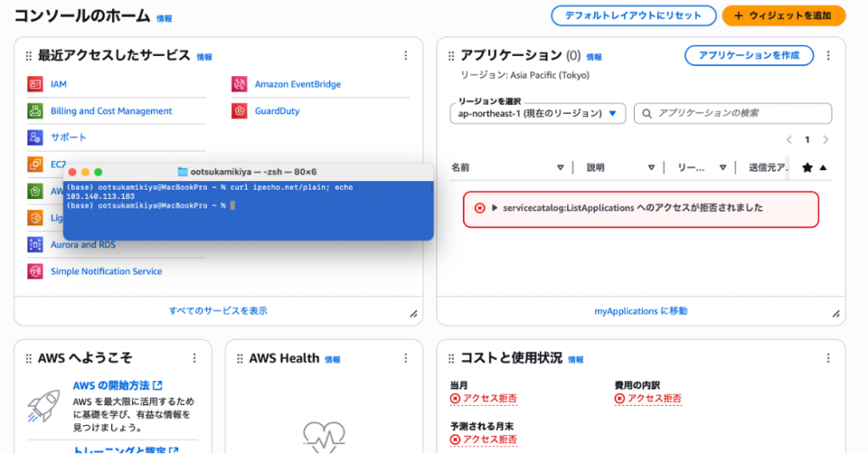This screenshot has width=868, height=454.
Task: Open すべてのサービスを表示 link
Action: click(218, 311)
